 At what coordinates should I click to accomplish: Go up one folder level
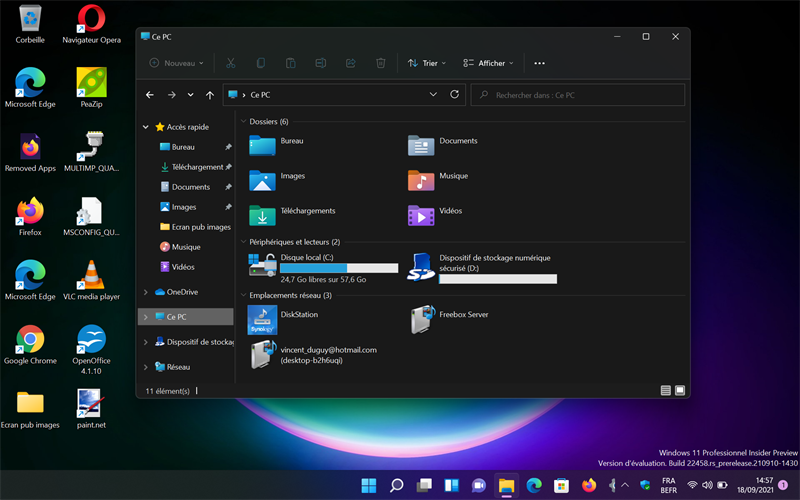tap(209, 95)
